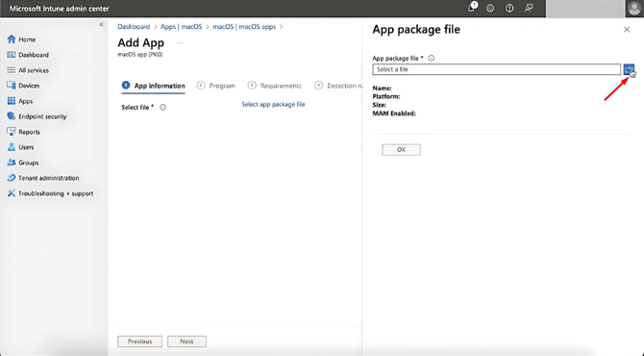This screenshot has width=644, height=356.
Task: Open Groups from the sidebar
Action: 28,163
